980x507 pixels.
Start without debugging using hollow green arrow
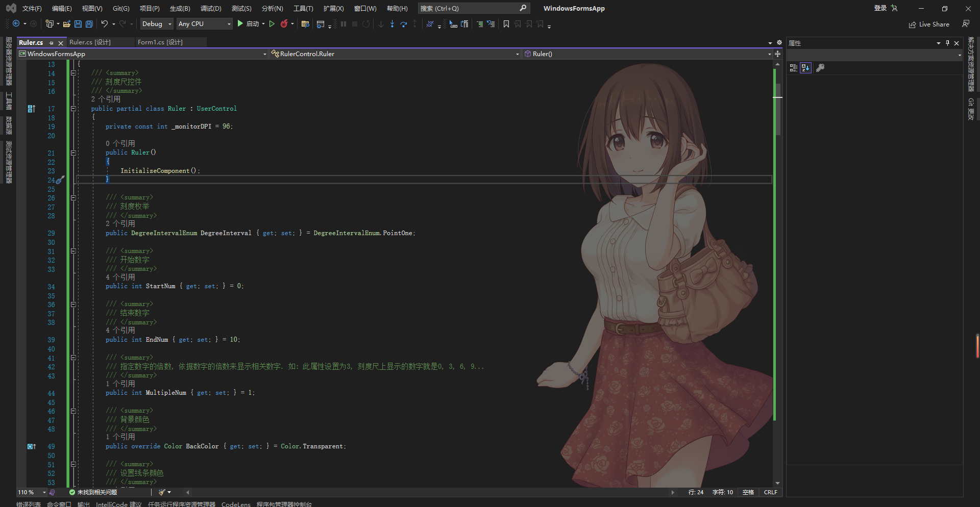point(272,24)
